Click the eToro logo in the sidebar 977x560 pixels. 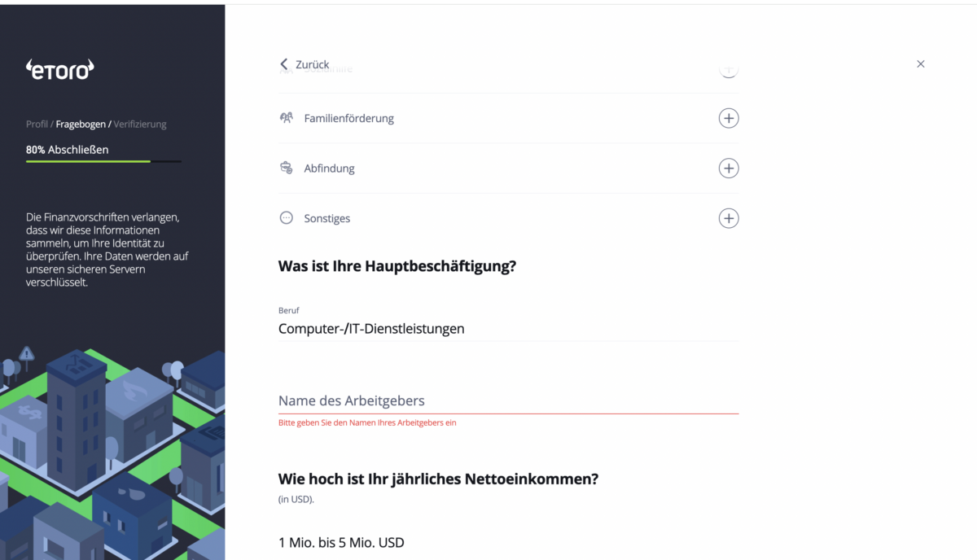(x=59, y=69)
